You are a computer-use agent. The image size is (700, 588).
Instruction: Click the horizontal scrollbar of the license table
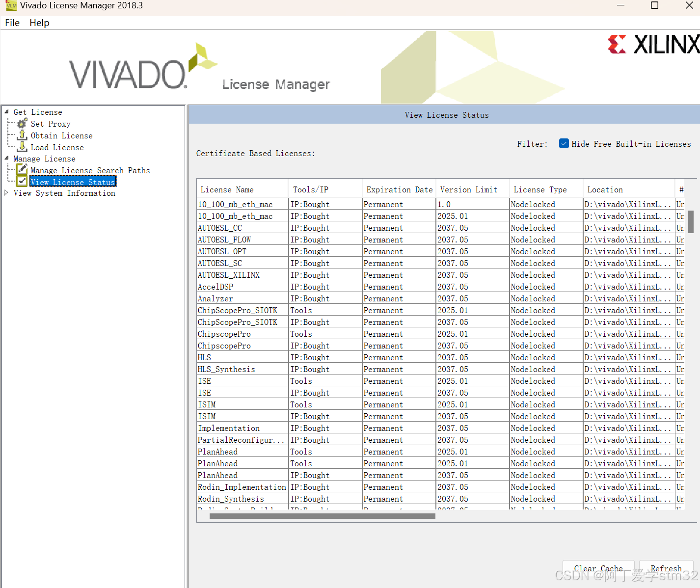pos(323,516)
